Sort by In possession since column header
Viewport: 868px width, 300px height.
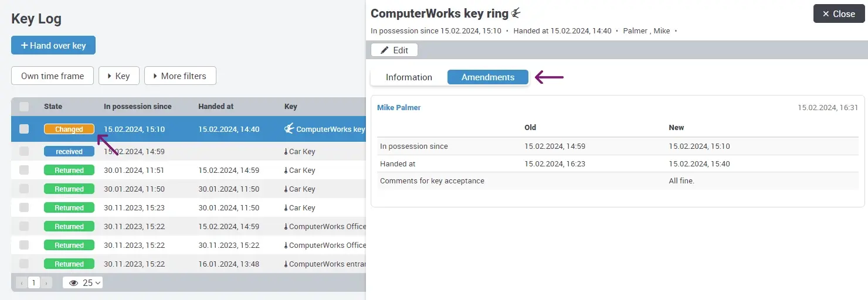138,107
